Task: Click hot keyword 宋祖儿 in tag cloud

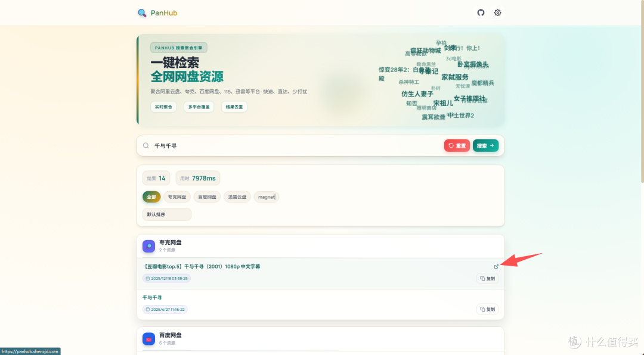Action: [x=442, y=103]
